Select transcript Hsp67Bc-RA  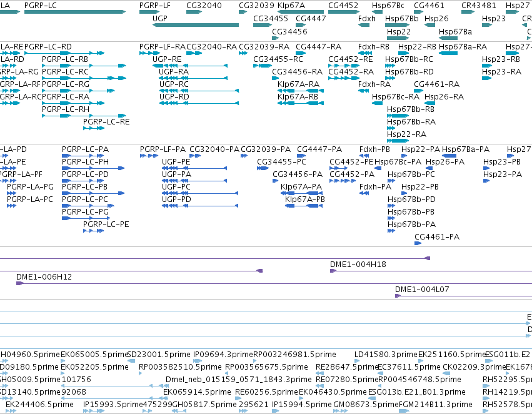point(396,97)
